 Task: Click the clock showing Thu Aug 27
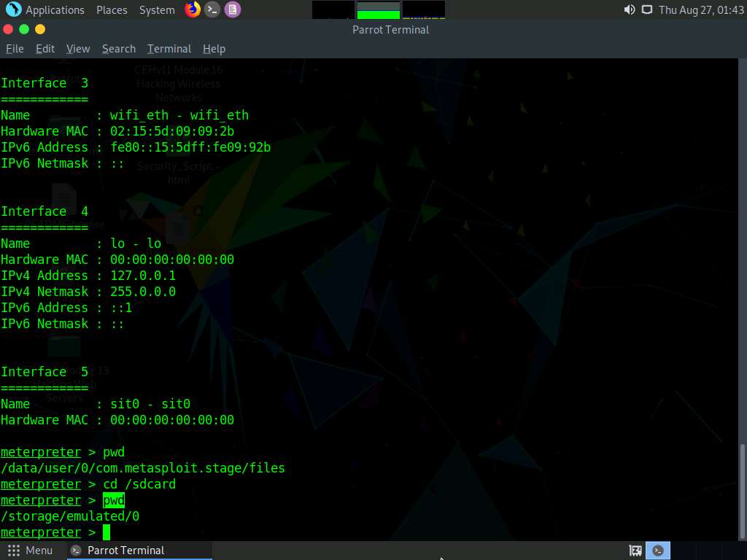[700, 9]
